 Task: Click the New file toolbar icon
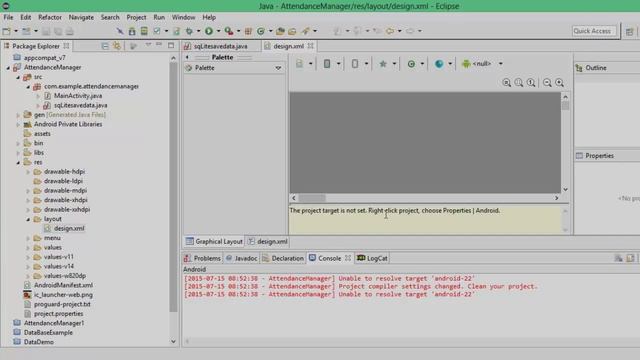pos(7,31)
